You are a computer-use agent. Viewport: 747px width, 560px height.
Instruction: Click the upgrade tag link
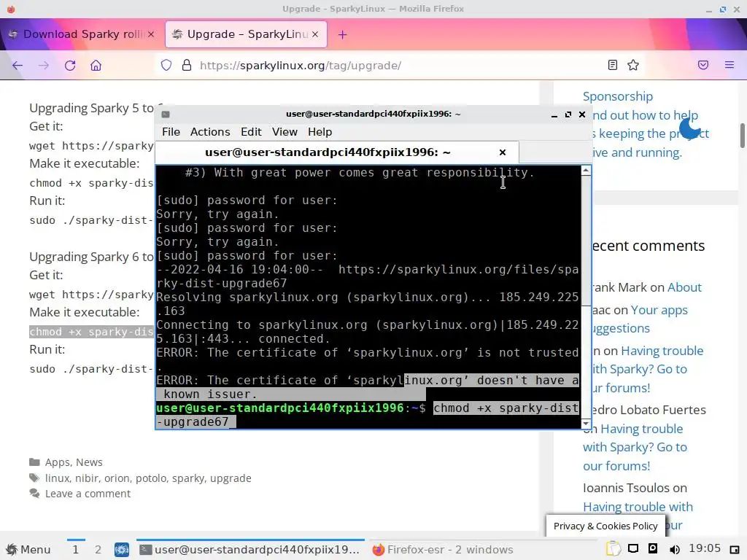coord(231,478)
